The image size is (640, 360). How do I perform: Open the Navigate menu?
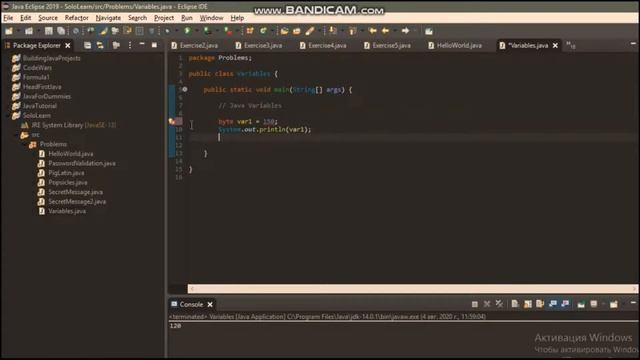click(108, 18)
